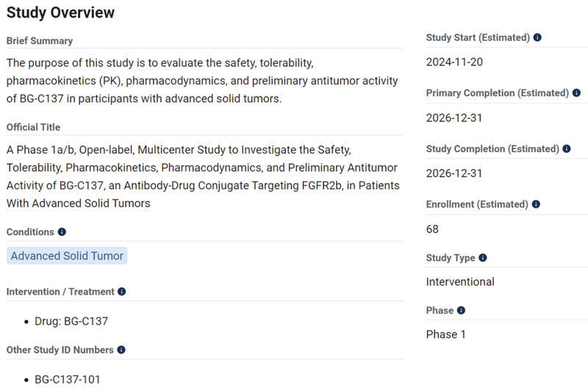Click the study start date 2024-11-20
Screen dimensions: 588x388
click(x=454, y=62)
